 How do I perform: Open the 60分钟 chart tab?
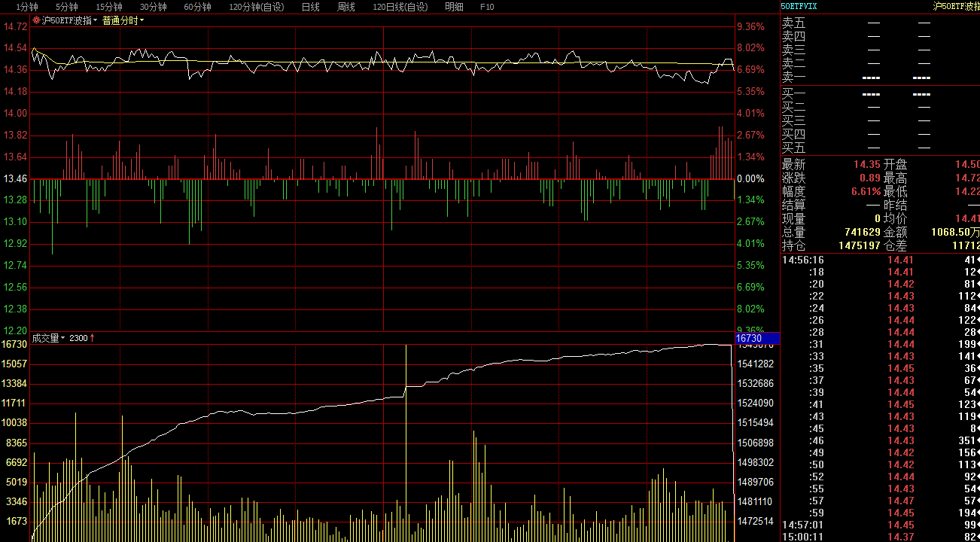coord(197,7)
